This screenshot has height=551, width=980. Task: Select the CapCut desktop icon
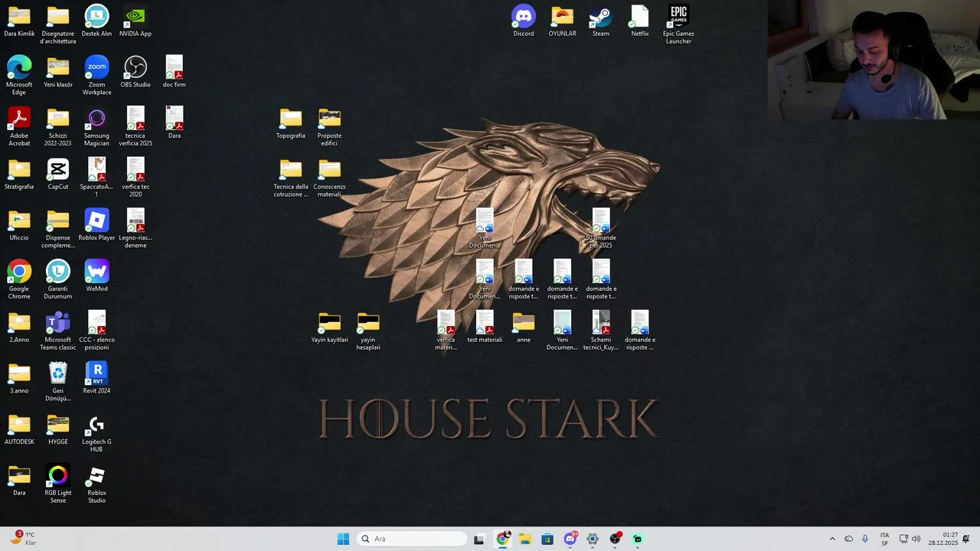pyautogui.click(x=58, y=174)
